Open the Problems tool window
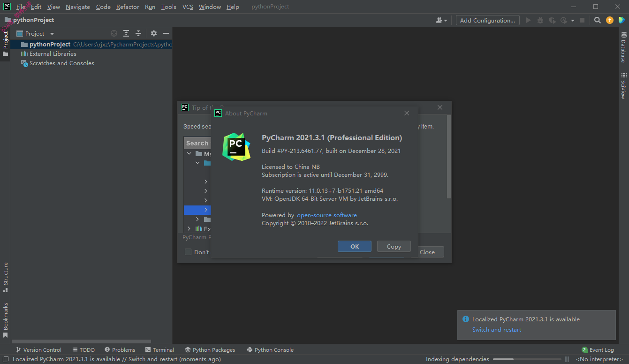Viewport: 629px width, 364px height. (x=120, y=349)
